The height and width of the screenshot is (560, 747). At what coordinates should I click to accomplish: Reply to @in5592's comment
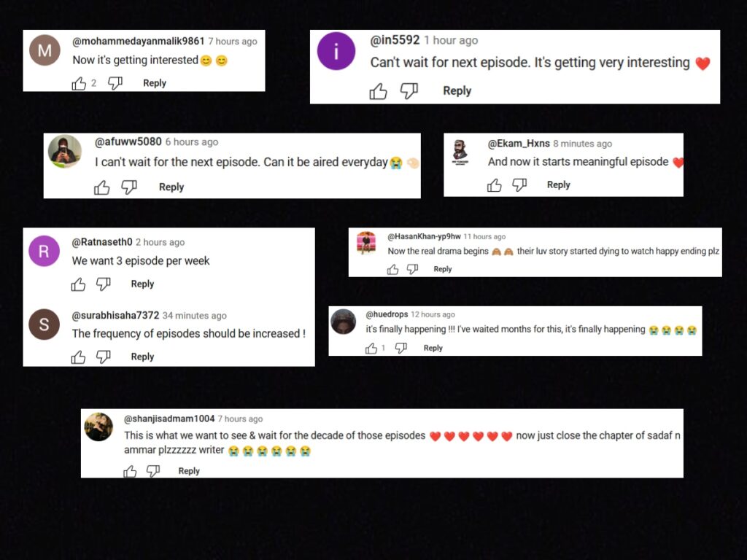[x=457, y=91]
